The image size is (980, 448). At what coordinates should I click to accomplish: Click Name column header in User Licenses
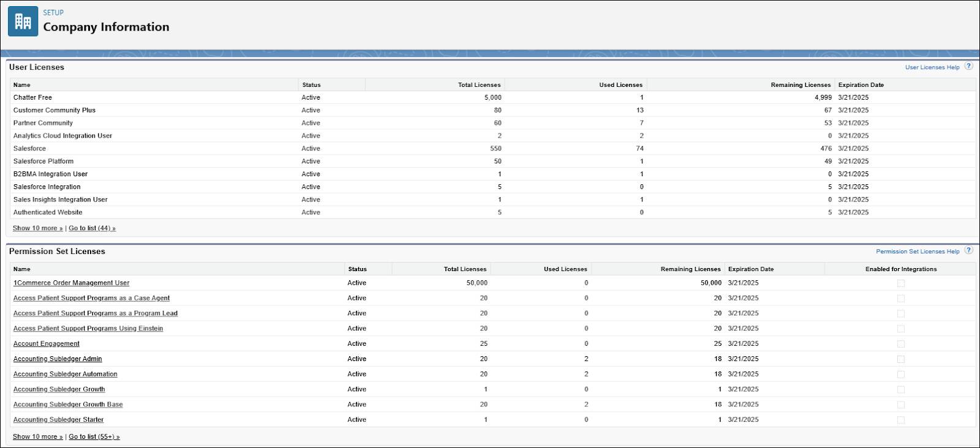[22, 85]
